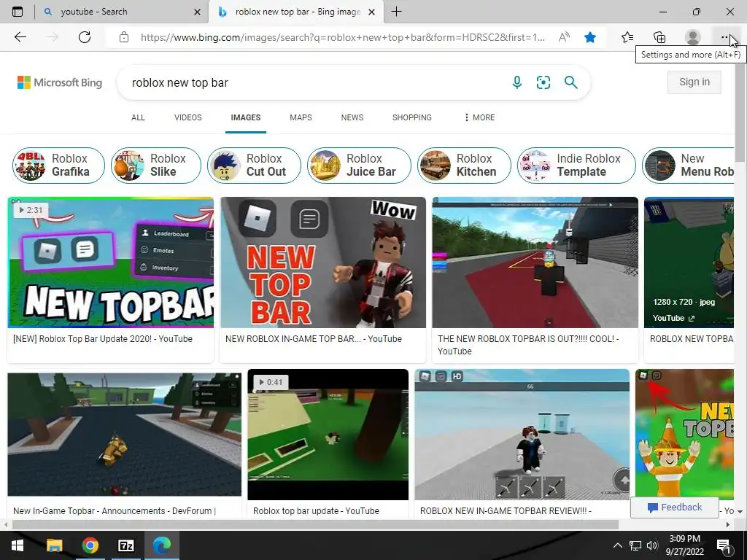
Task: Refresh the current page
Action: tap(85, 37)
